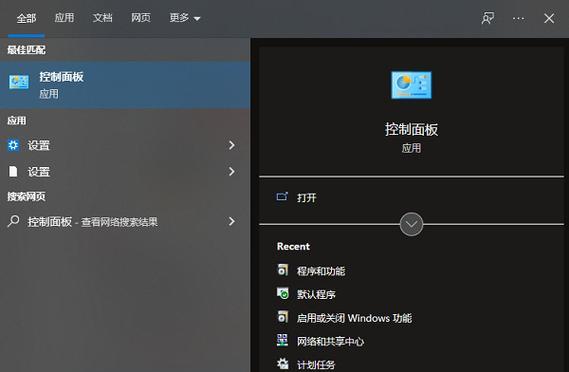This screenshot has width=569, height=372.
Task: Click the 控制面板 title in preview pane
Action: click(412, 130)
